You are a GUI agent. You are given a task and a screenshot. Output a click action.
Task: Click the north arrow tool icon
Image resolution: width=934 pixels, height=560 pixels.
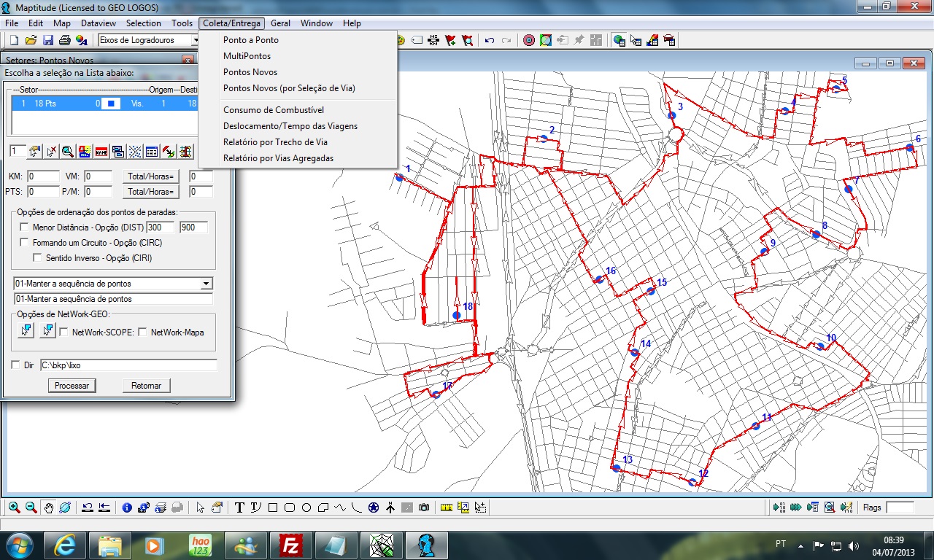(390, 507)
